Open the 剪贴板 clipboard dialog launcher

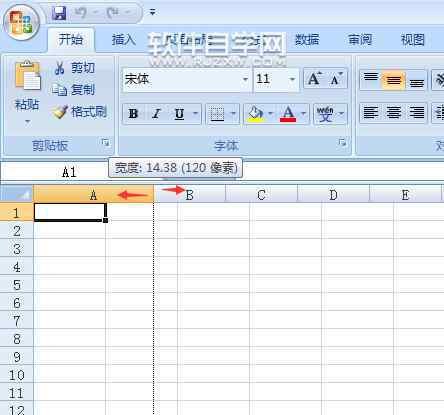coord(106,143)
